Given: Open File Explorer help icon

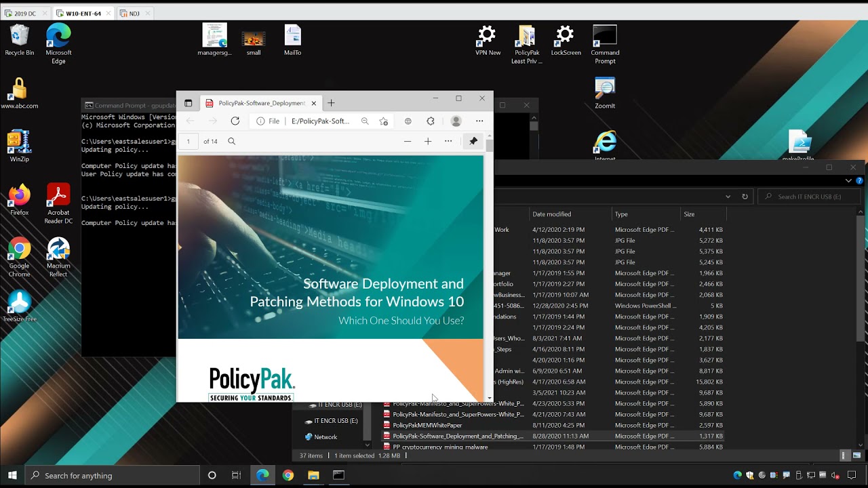Looking at the screenshot, I should [x=860, y=181].
